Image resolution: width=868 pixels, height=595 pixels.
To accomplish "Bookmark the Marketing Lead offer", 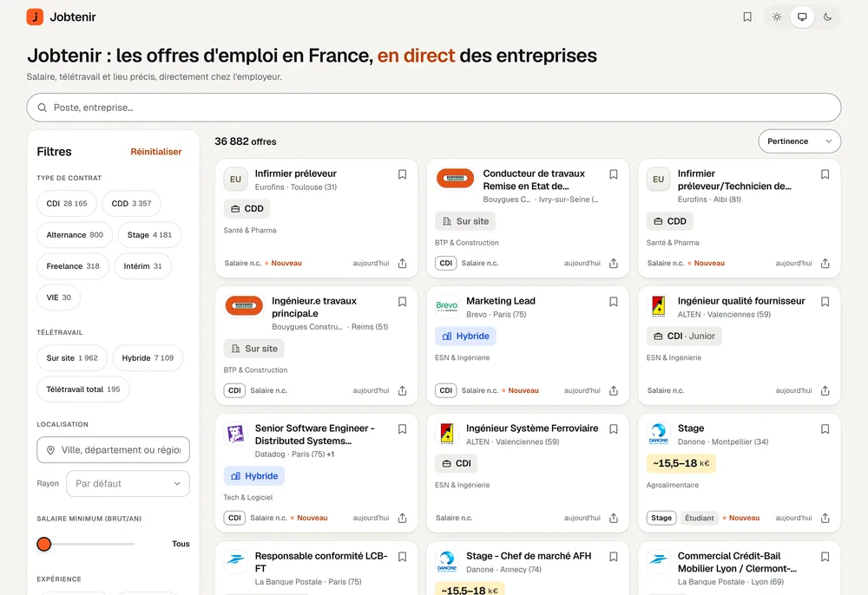I will click(x=614, y=301).
